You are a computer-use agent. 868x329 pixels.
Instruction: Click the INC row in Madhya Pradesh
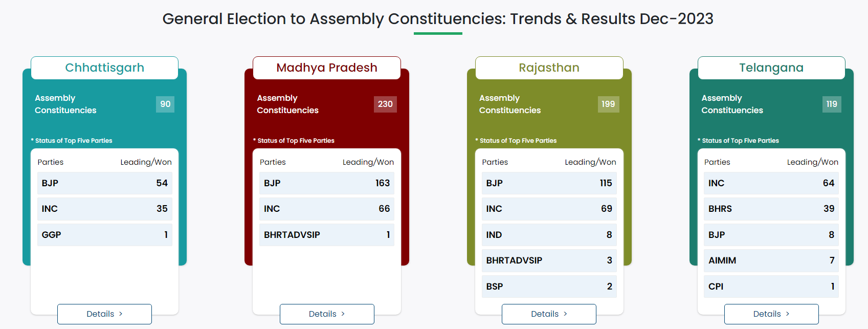[327, 209]
